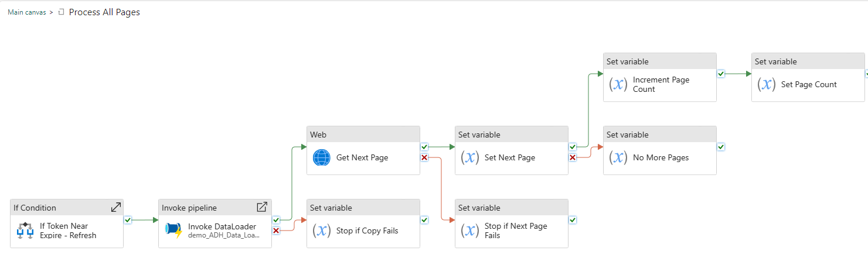868x258 pixels.
Task: Select the If Condition header text
Action: (x=35, y=208)
